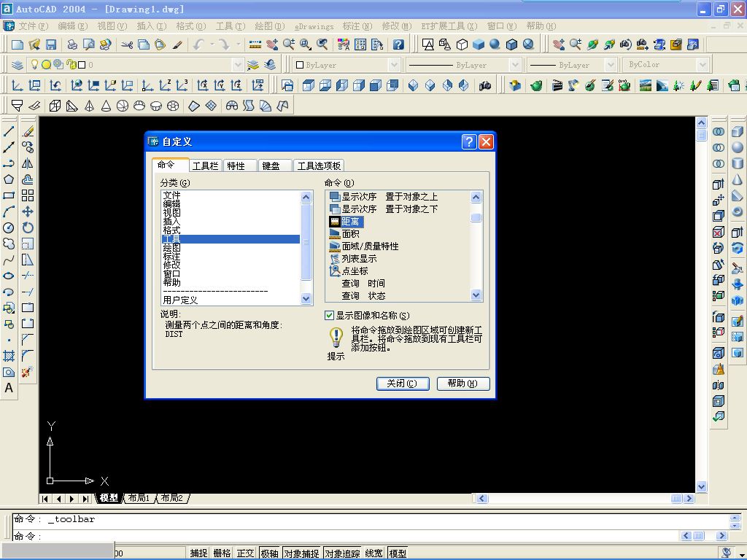Open the layer name dropdown
Viewport: 747px width, 560px height.
(x=238, y=65)
